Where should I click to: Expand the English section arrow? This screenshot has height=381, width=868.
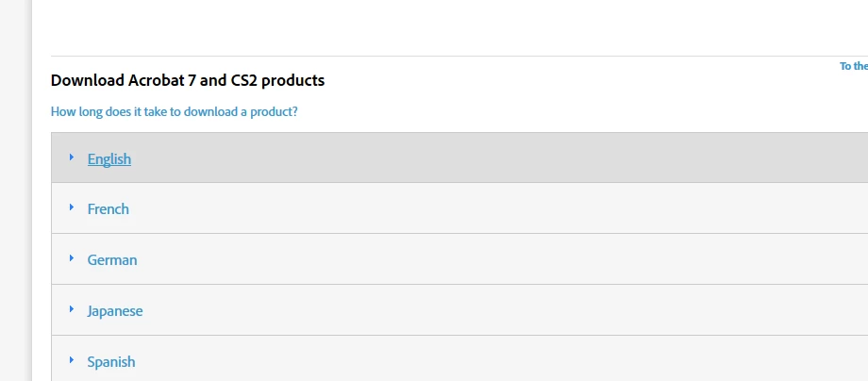72,157
